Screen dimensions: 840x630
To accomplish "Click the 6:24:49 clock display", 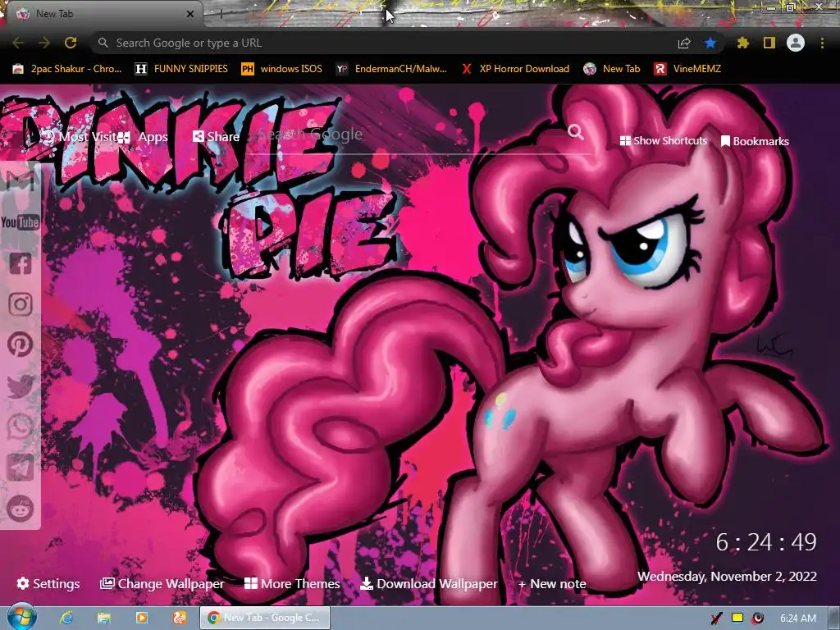I will (766, 542).
